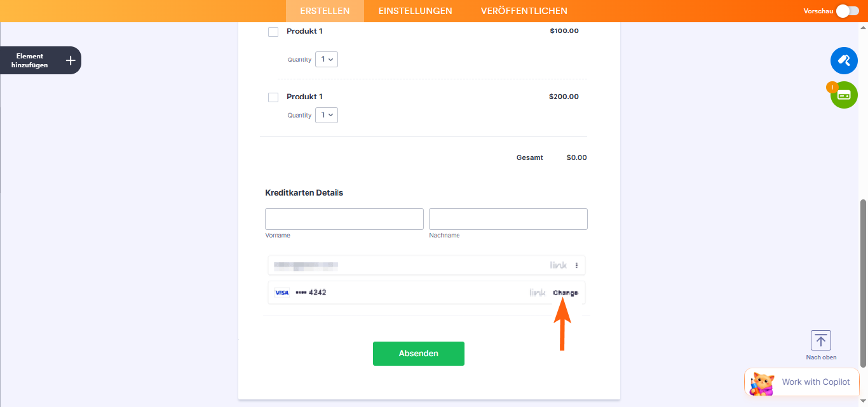Check the $200.00 Produkt 1 checkbox
Viewport: 868px width, 407px height.
pyautogui.click(x=273, y=98)
